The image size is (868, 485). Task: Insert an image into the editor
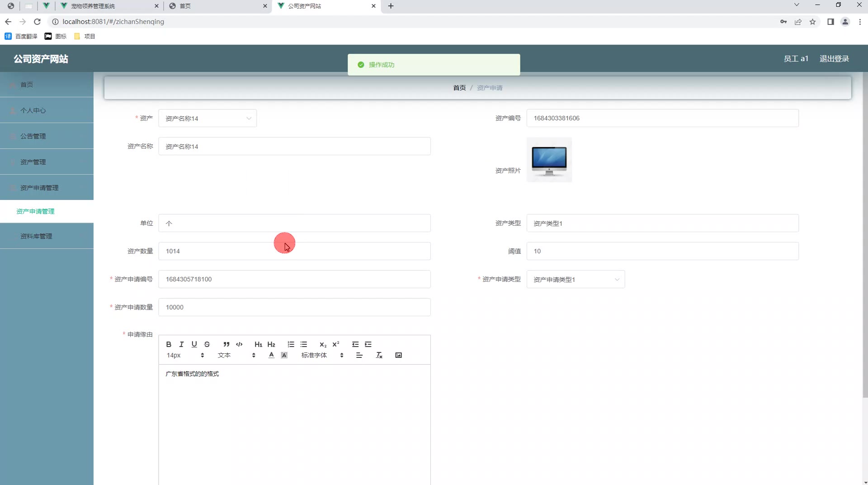coord(398,355)
